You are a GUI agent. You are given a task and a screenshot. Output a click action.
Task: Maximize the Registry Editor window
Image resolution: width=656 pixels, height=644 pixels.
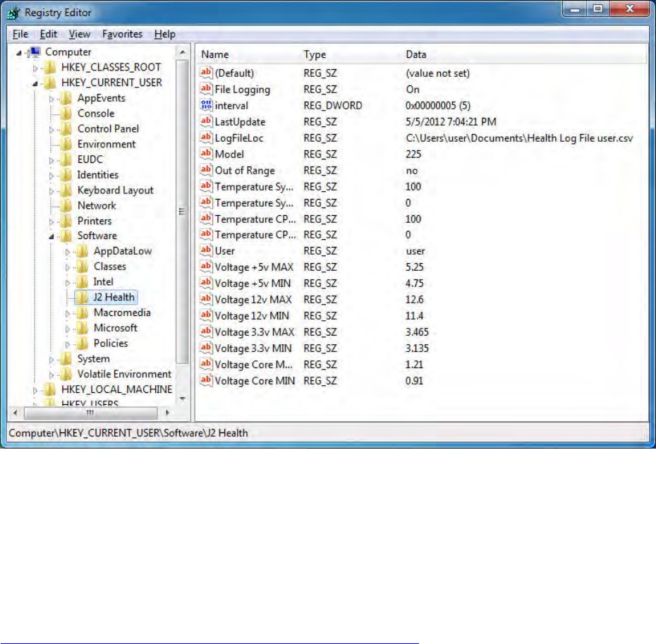[x=598, y=9]
